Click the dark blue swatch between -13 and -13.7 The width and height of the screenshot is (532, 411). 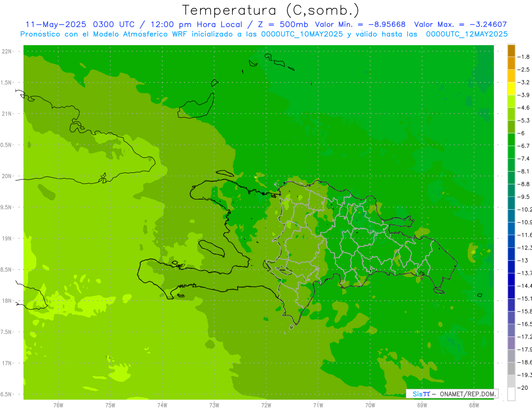tap(511, 266)
